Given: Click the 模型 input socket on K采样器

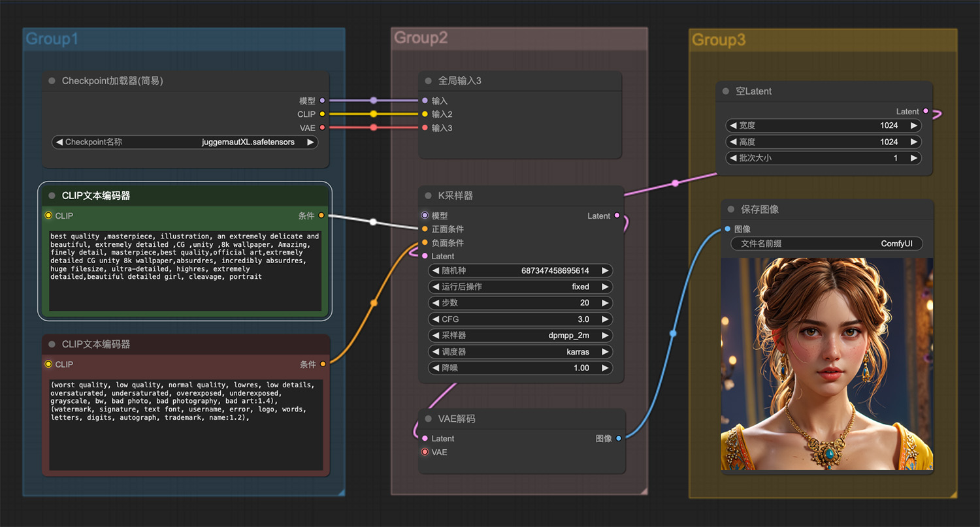Looking at the screenshot, I should tap(425, 216).
